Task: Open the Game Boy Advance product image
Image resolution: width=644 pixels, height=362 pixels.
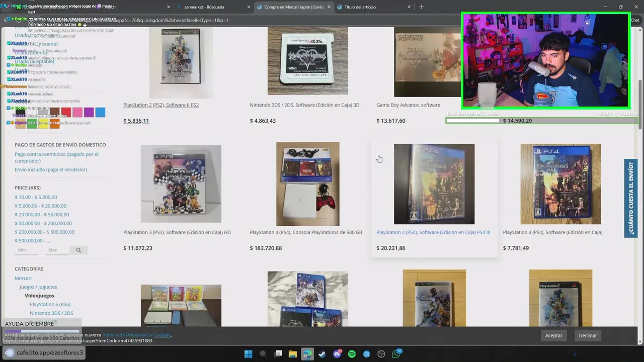Action: pyautogui.click(x=428, y=61)
